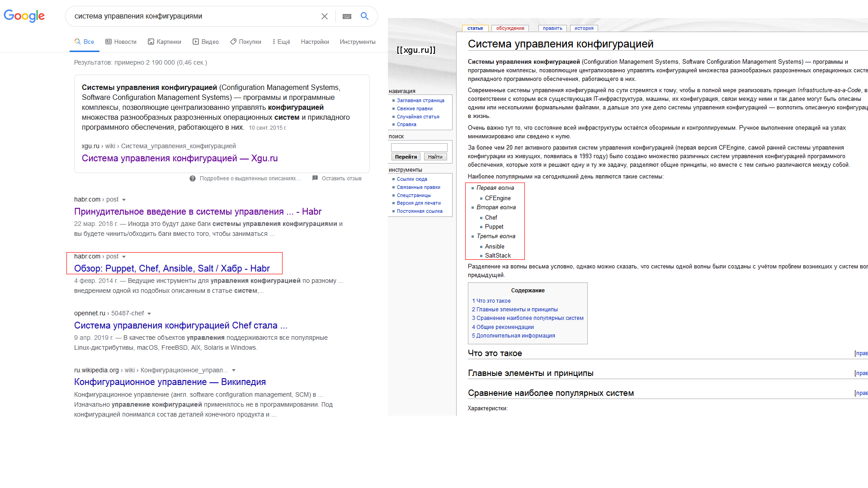
Task: Open 'Настройки' in search menu
Action: pos(315,42)
